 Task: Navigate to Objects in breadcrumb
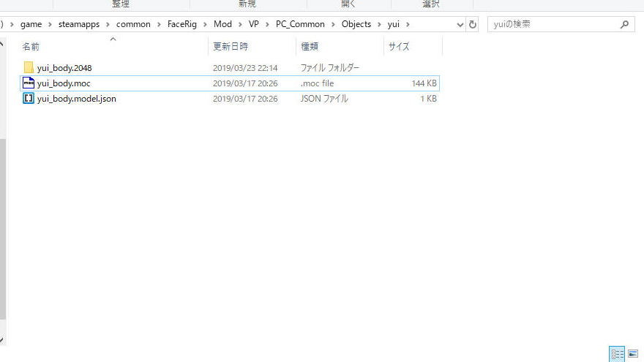coord(356,24)
